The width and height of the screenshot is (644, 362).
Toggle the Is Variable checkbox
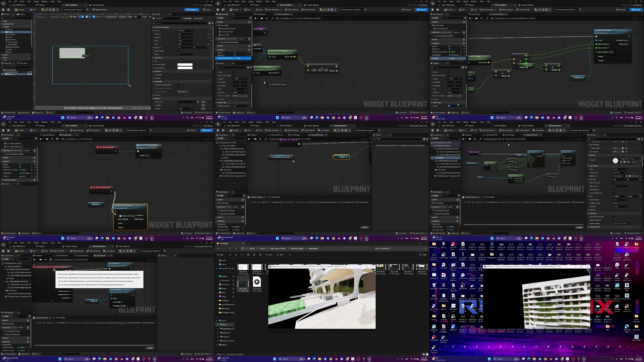click(x=182, y=18)
